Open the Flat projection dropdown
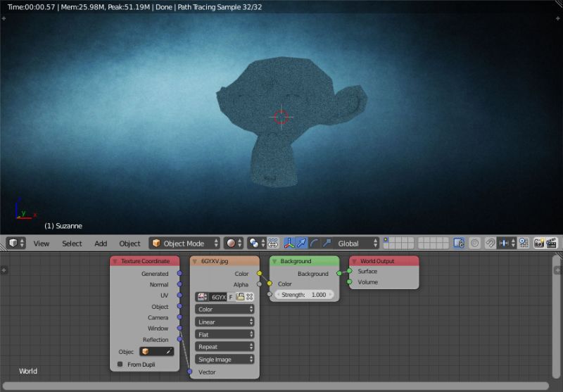Screen dimensions: 563x392 (224, 334)
